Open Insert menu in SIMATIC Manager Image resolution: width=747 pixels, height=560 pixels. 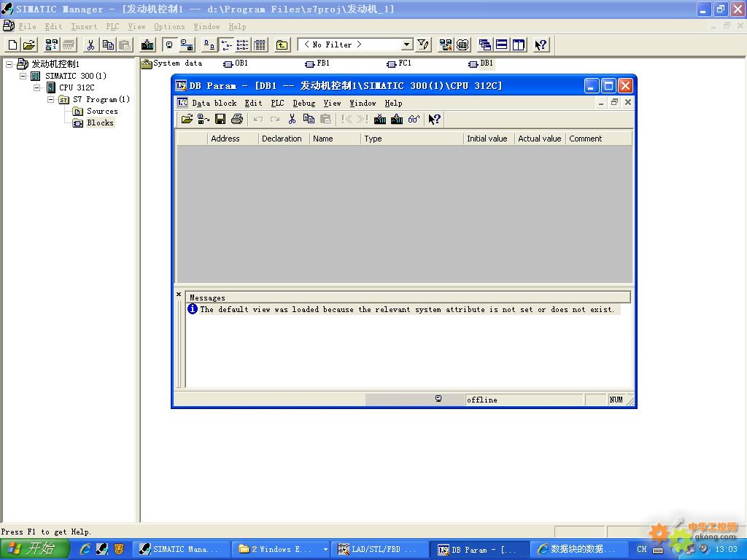pyautogui.click(x=84, y=27)
